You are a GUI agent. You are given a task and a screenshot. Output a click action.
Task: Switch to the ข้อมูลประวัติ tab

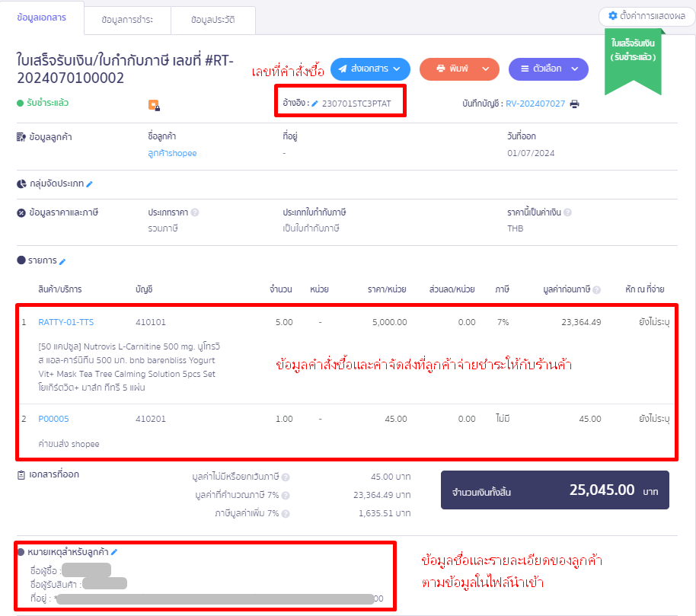[212, 21]
